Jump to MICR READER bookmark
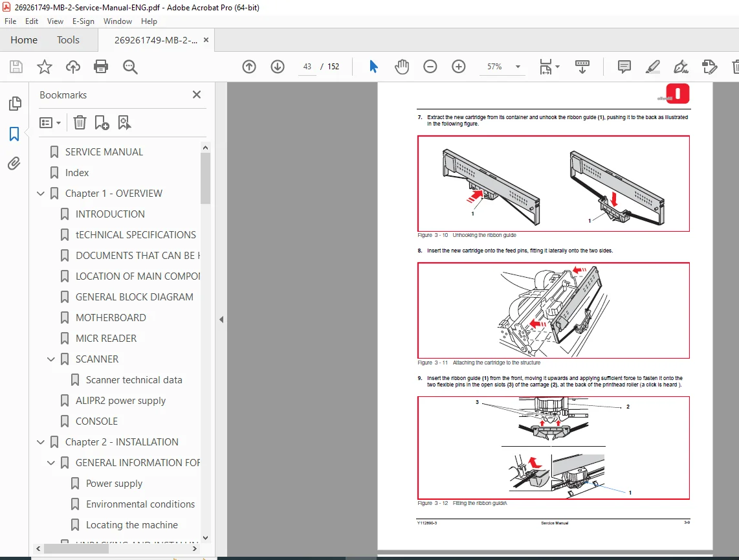Image resolution: width=739 pixels, height=560 pixels. [x=106, y=339]
